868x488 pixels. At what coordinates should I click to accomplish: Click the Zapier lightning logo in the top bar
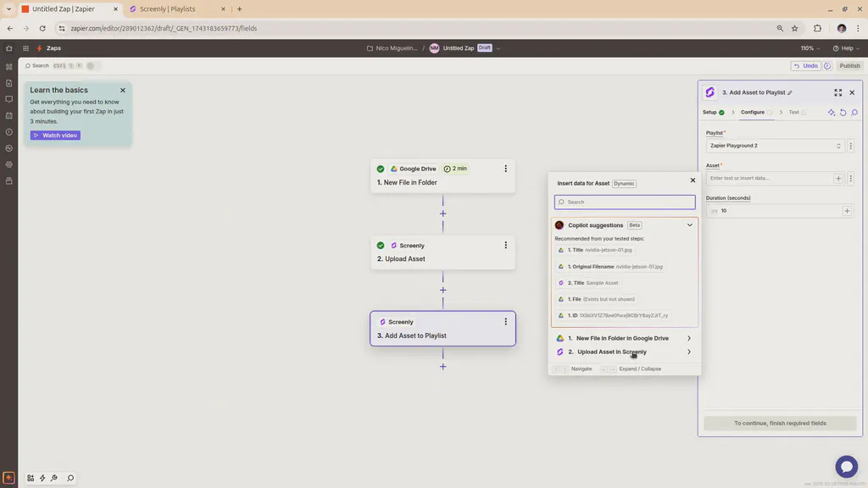38,48
